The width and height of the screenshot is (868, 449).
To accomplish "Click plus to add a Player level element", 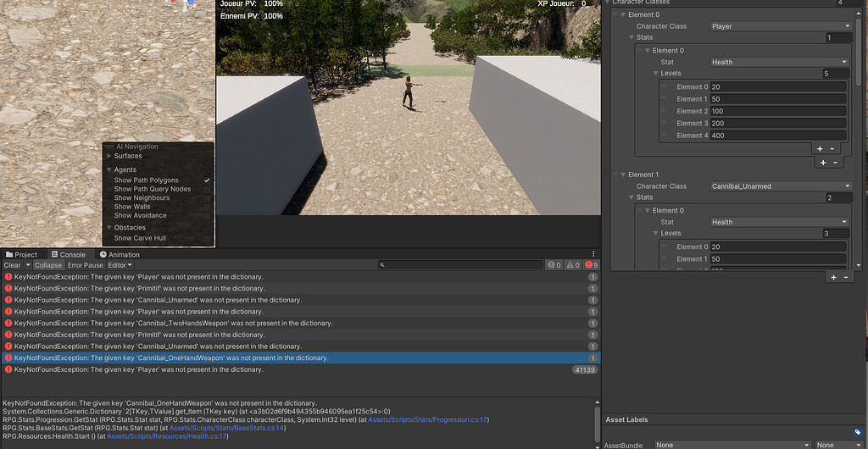I will click(x=820, y=148).
